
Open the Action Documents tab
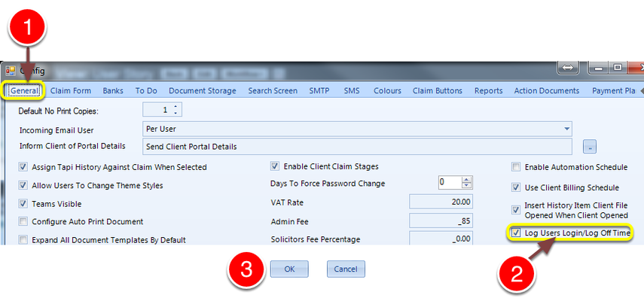tap(547, 91)
